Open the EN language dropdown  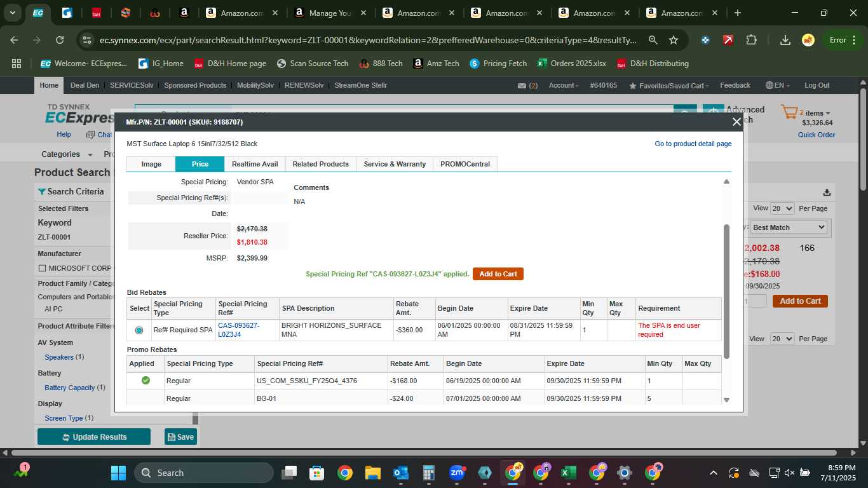tap(778, 86)
